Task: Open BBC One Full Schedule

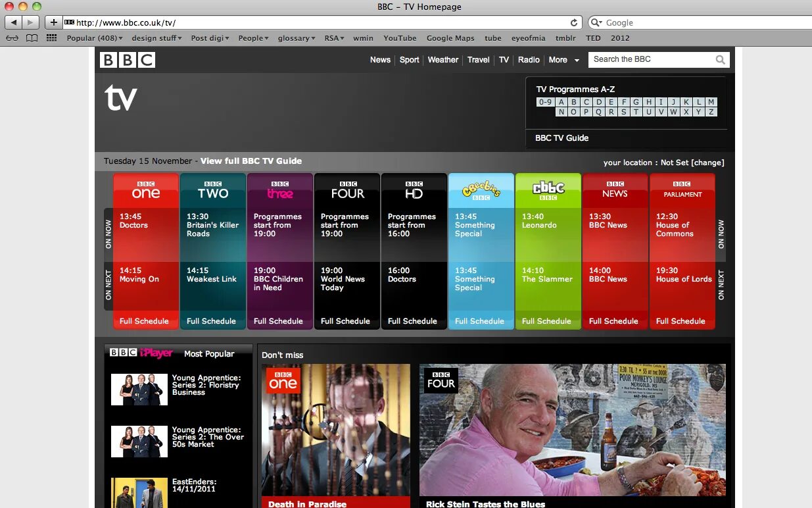Action: [x=144, y=321]
